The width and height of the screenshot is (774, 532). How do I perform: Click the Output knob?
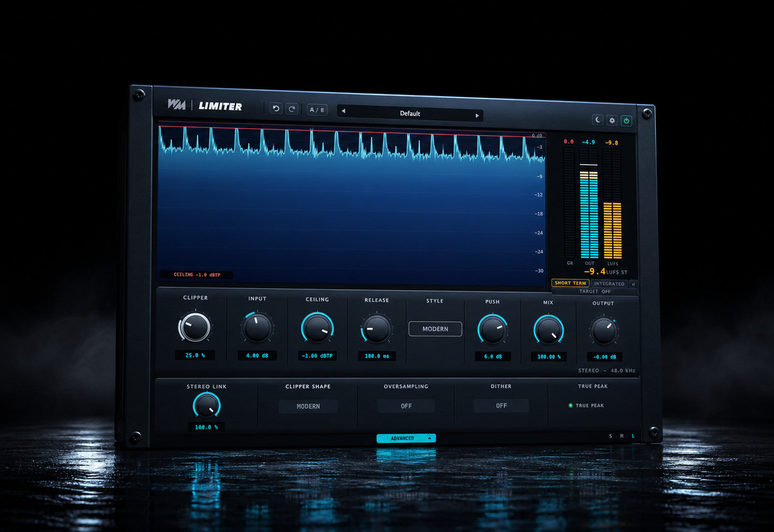604,331
